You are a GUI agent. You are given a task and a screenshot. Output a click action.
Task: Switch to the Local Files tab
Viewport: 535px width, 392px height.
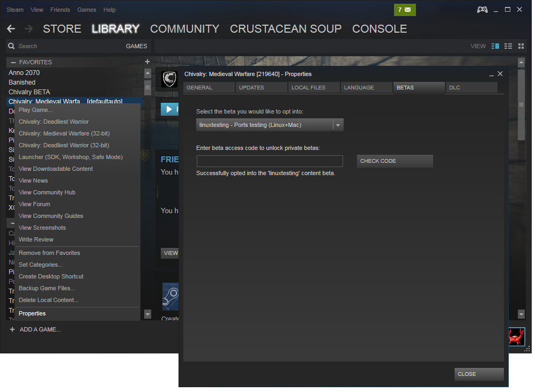coord(314,88)
